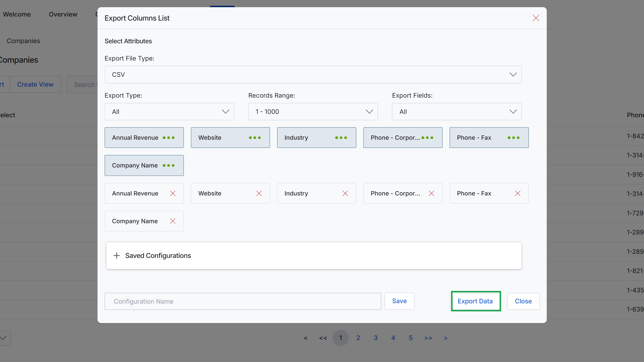The width and height of the screenshot is (644, 362).
Task: Jump forward with the >> pagination control
Action: point(428,338)
